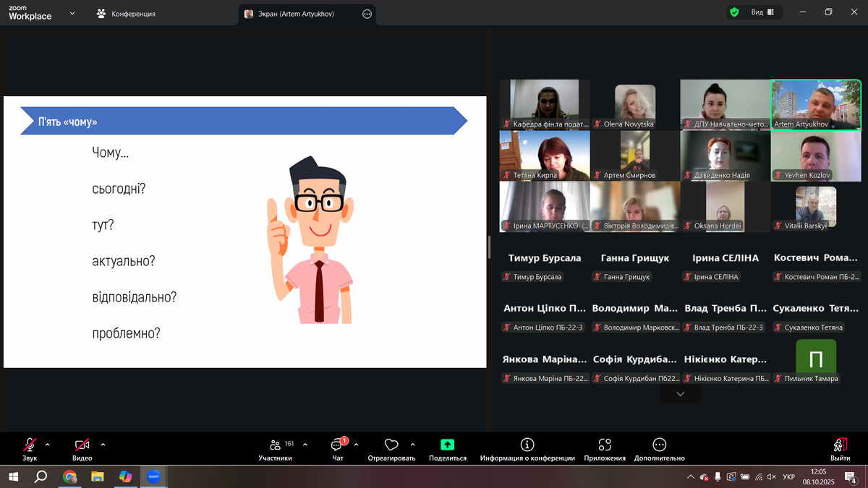Unmute the microphone

pyautogui.click(x=30, y=445)
